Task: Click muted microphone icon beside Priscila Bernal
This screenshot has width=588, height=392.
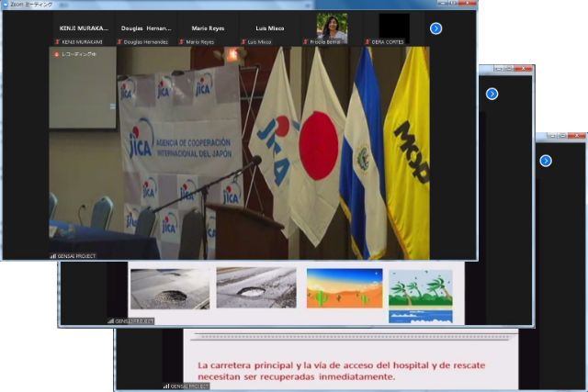Action: click(305, 42)
